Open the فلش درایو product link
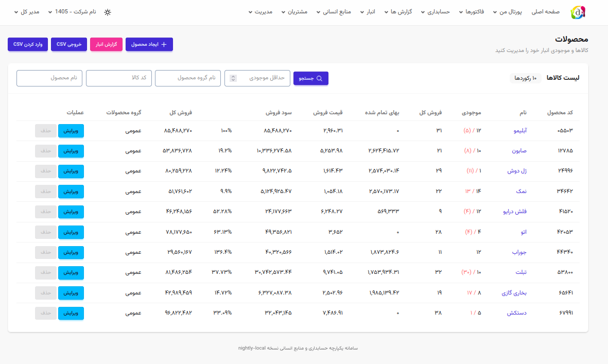608x364 pixels. coord(514,212)
